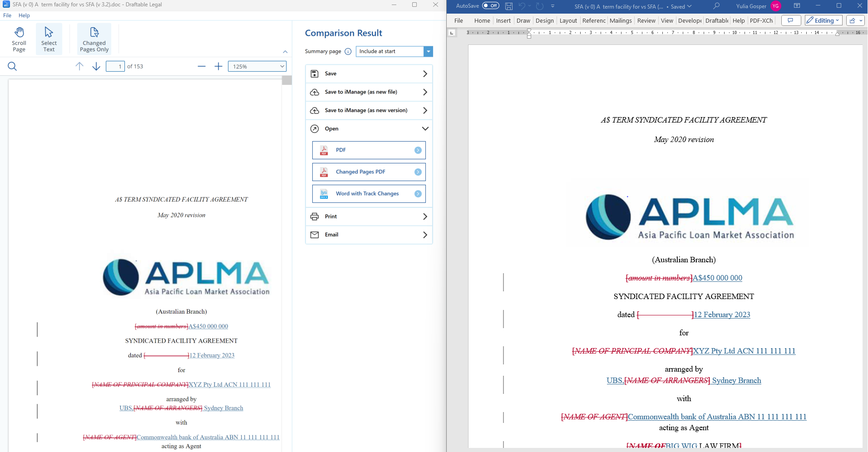868x452 pixels.
Task: Click Redo in Word quick access toolbar
Action: (x=540, y=6)
